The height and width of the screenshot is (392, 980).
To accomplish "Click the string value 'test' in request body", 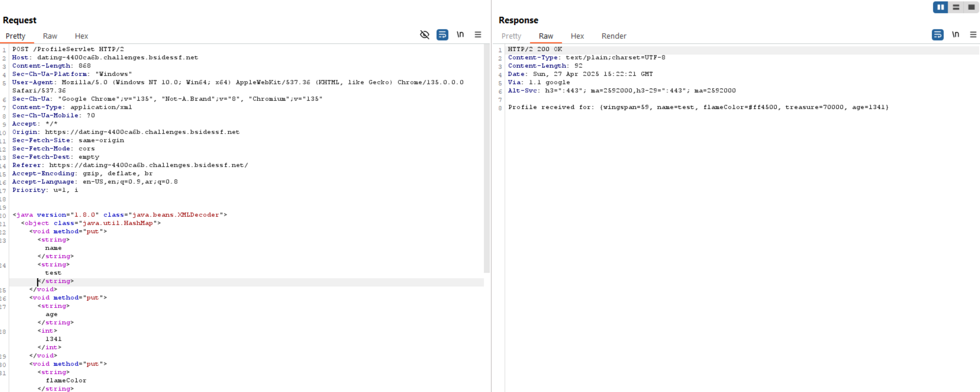I will click(53, 273).
